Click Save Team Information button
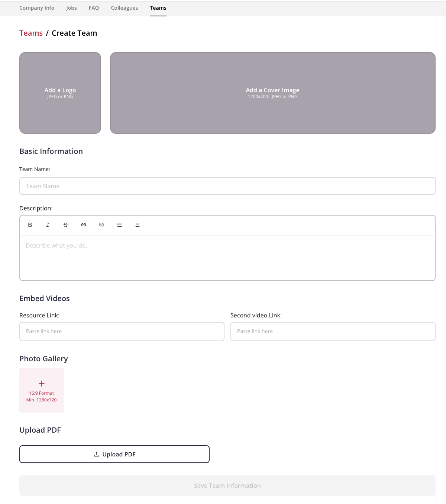This screenshot has width=446, height=504. click(x=227, y=485)
